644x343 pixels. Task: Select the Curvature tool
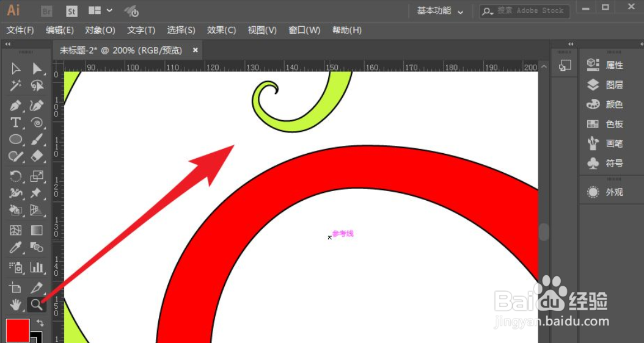point(37,106)
